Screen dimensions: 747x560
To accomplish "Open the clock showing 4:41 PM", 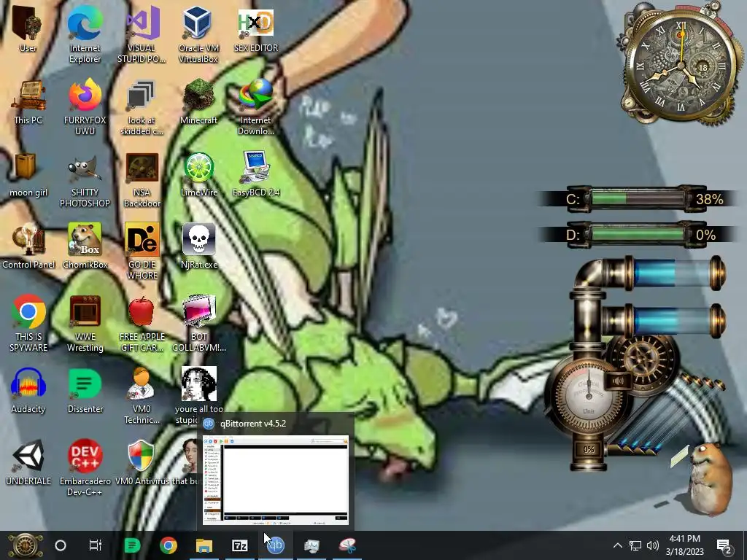I will point(684,545).
